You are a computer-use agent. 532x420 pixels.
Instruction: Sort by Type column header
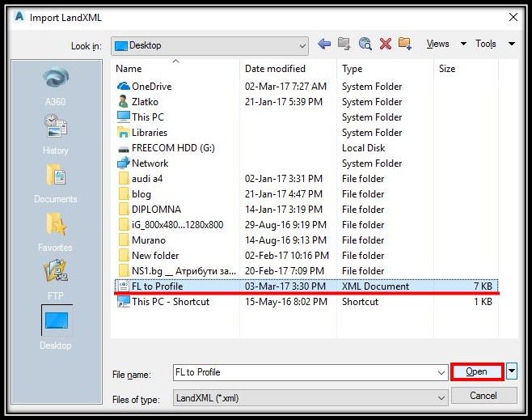click(385, 69)
